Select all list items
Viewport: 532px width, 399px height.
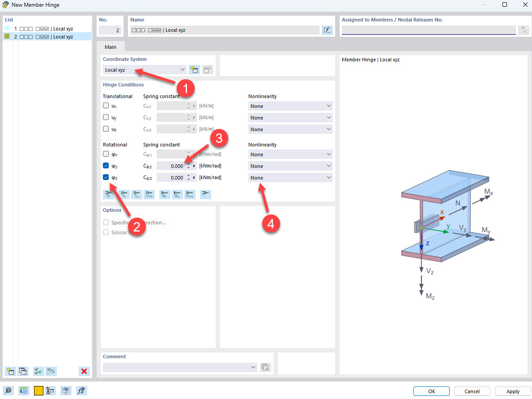[x=38, y=371]
